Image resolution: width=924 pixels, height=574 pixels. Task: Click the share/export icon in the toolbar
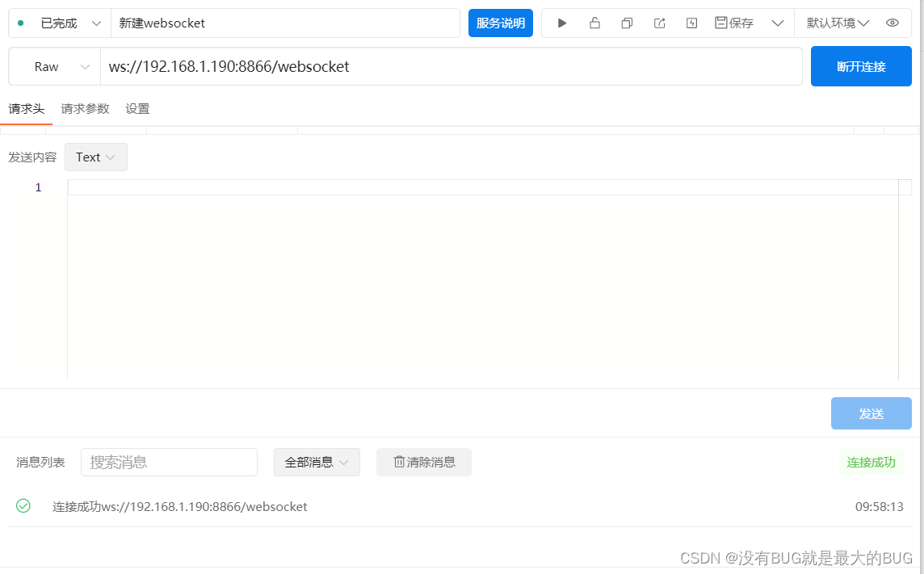[659, 23]
